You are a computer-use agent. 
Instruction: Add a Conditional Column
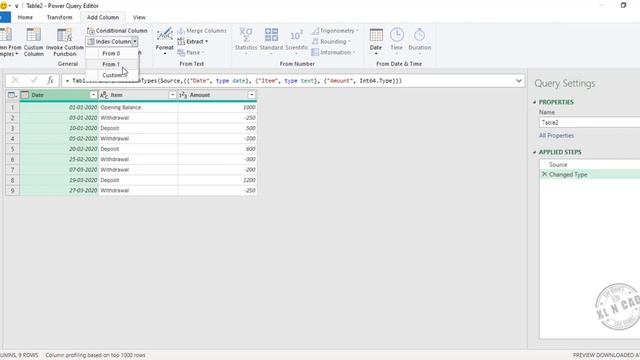click(117, 31)
